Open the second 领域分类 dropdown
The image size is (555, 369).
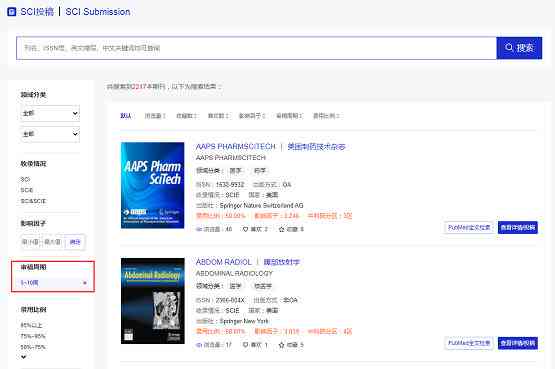50,134
